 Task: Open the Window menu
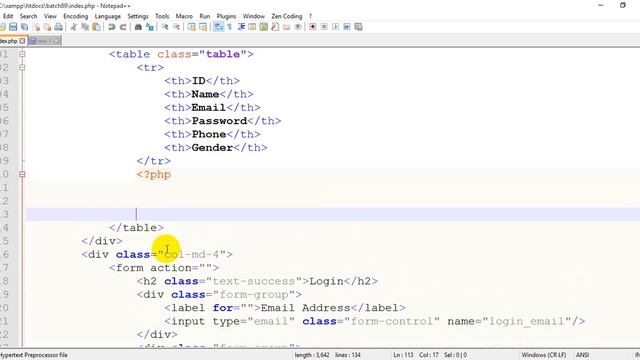click(x=254, y=16)
